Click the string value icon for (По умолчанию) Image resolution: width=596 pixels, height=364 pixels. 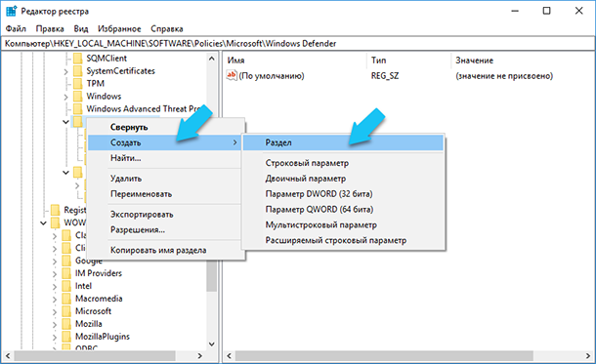[x=232, y=75]
